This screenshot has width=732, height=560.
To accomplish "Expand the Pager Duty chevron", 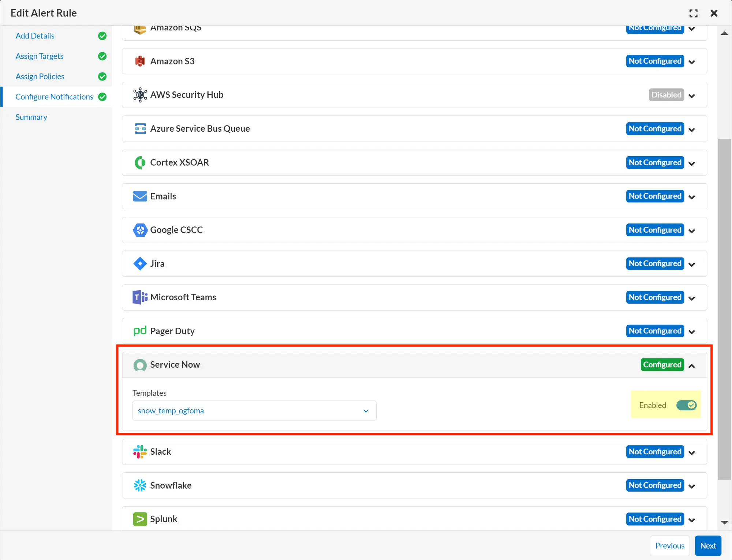I will click(x=692, y=332).
